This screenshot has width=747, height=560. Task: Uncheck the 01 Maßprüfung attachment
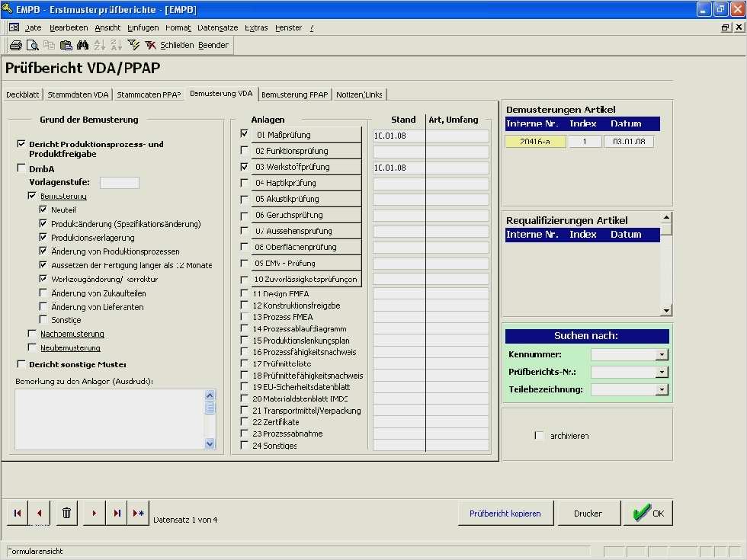[244, 134]
